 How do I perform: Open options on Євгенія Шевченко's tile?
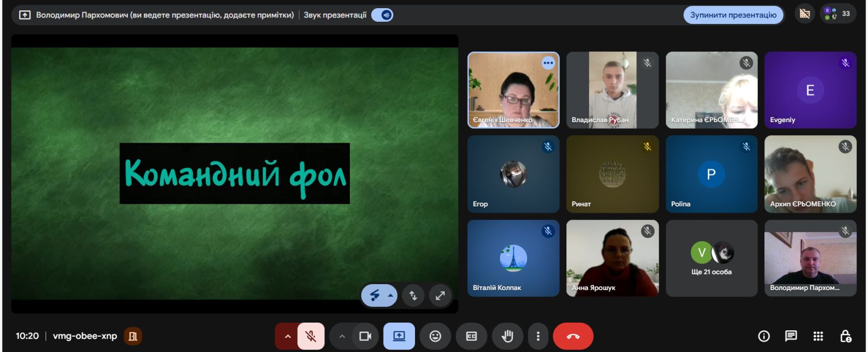coord(548,63)
